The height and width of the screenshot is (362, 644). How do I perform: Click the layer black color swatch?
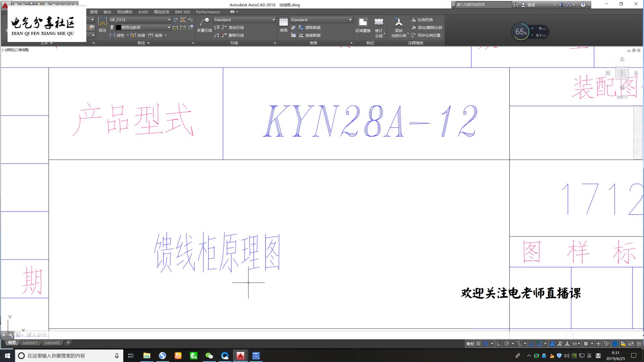[x=118, y=27]
